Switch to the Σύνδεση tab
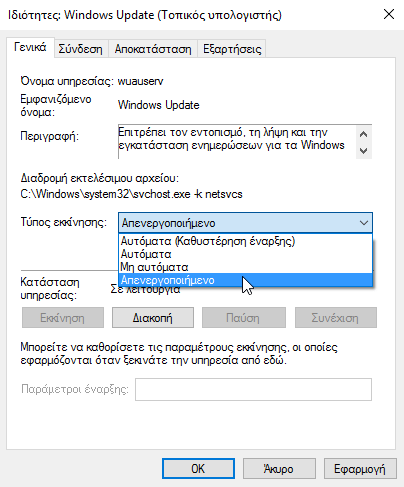The height and width of the screenshot is (487, 404). coord(80,49)
